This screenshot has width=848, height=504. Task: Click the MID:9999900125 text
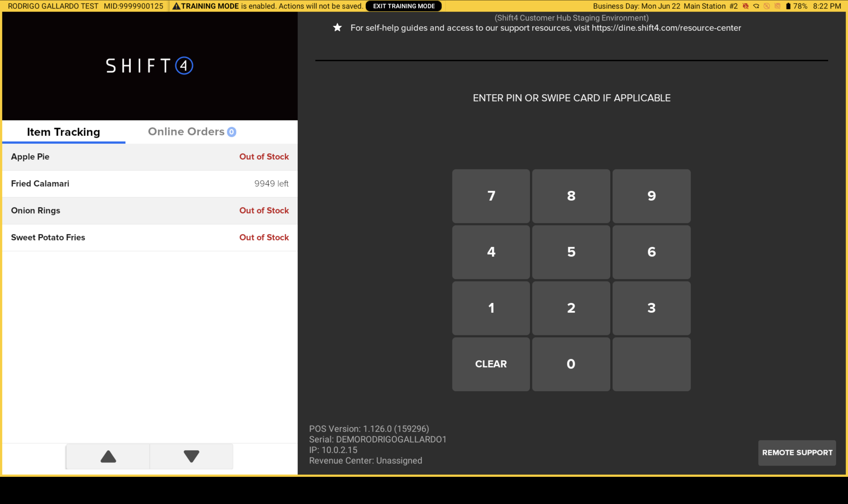pyautogui.click(x=133, y=6)
